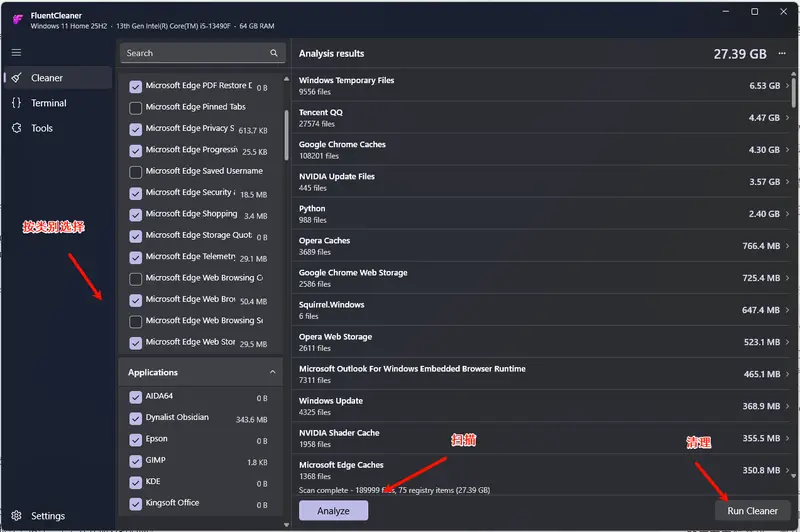This screenshot has height=532, width=800.
Task: Click the Analysis results heading
Action: pos(332,54)
